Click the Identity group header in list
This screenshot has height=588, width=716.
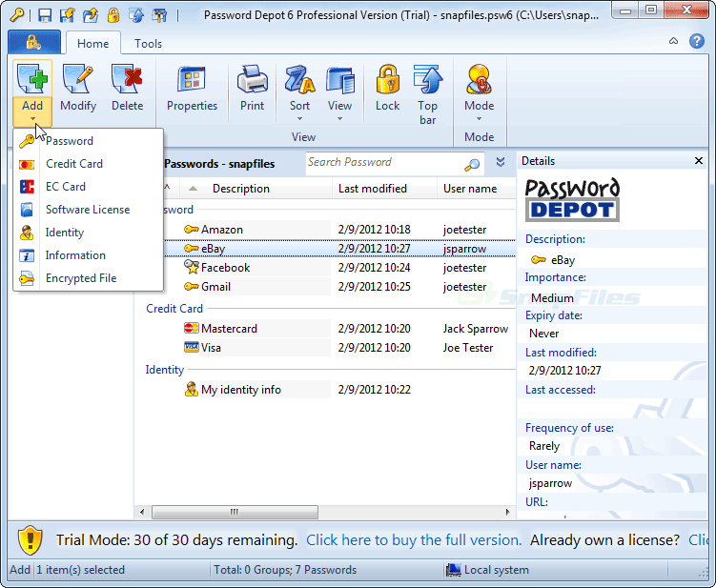(x=164, y=370)
